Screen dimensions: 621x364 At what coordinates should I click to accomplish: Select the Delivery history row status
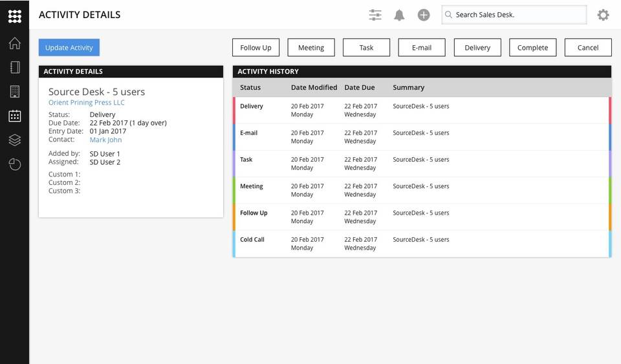[252, 106]
